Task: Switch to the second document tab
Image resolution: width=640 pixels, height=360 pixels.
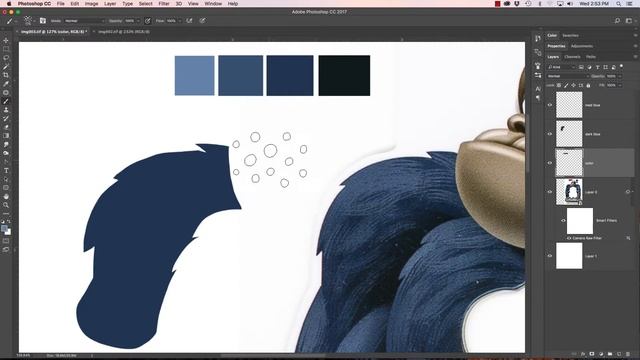Action: point(124,31)
